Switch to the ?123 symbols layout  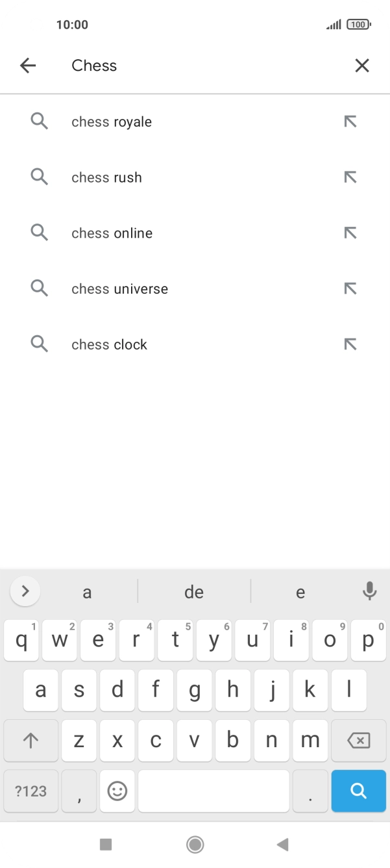30,791
